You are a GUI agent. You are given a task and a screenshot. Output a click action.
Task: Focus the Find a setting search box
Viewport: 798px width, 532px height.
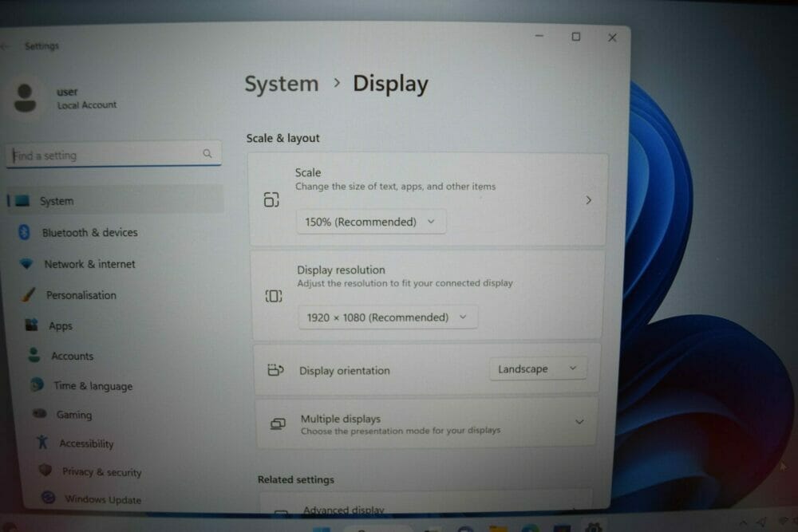tap(113, 155)
